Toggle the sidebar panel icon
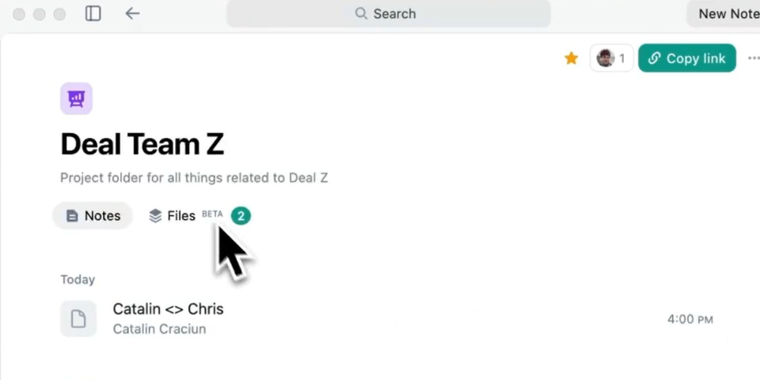 click(93, 14)
